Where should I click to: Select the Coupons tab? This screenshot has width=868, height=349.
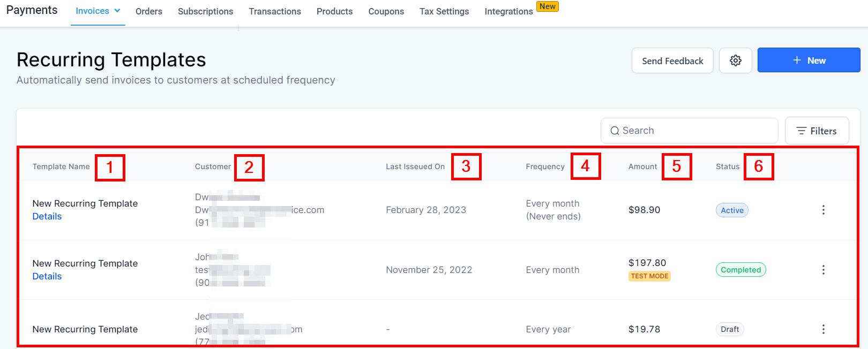coord(386,11)
